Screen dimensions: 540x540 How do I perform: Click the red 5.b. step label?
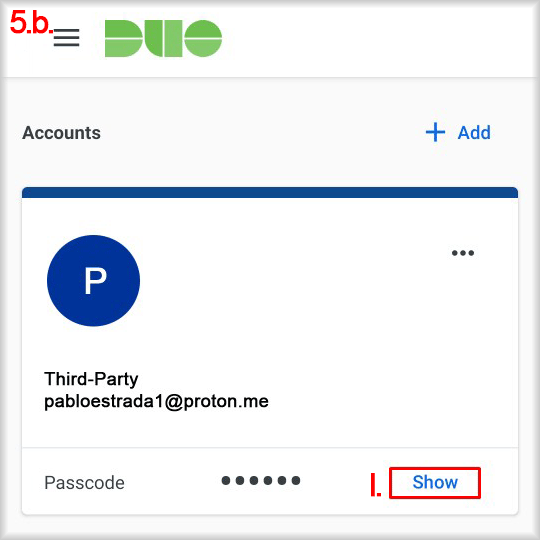click(x=31, y=23)
